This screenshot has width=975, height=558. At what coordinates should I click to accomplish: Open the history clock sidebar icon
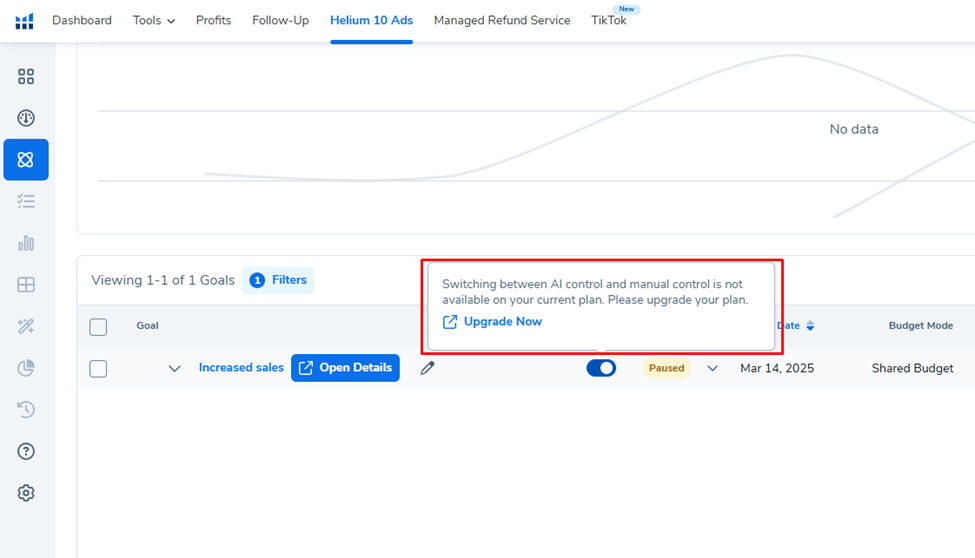[26, 409]
